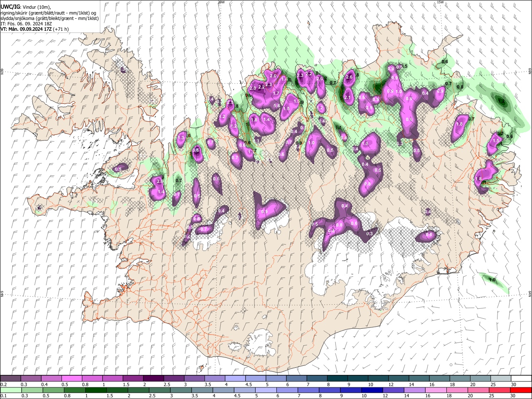
Task: Click the 'rigning/skúrir' legend description line
Action: 49,13
